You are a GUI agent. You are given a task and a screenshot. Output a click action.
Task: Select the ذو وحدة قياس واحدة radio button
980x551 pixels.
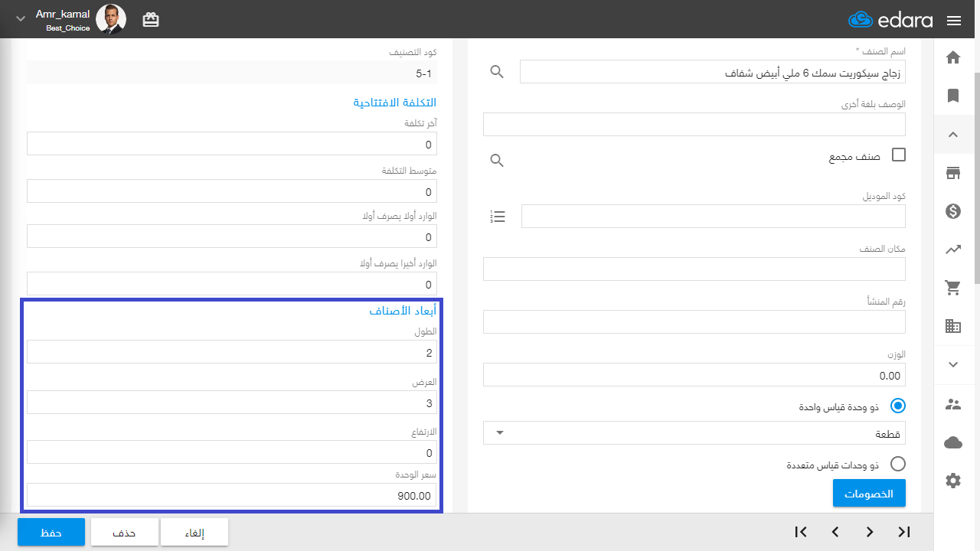coord(898,406)
